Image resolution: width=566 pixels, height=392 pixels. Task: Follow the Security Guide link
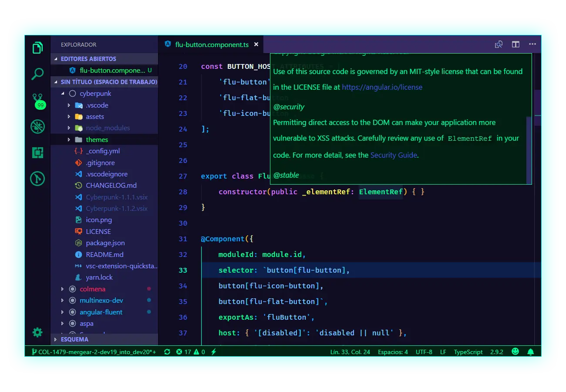pyautogui.click(x=394, y=155)
